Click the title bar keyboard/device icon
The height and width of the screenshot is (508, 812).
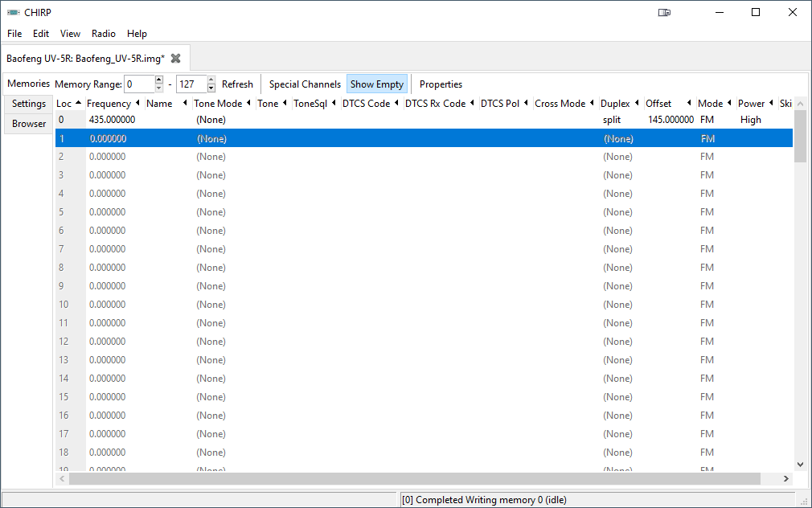(x=664, y=12)
